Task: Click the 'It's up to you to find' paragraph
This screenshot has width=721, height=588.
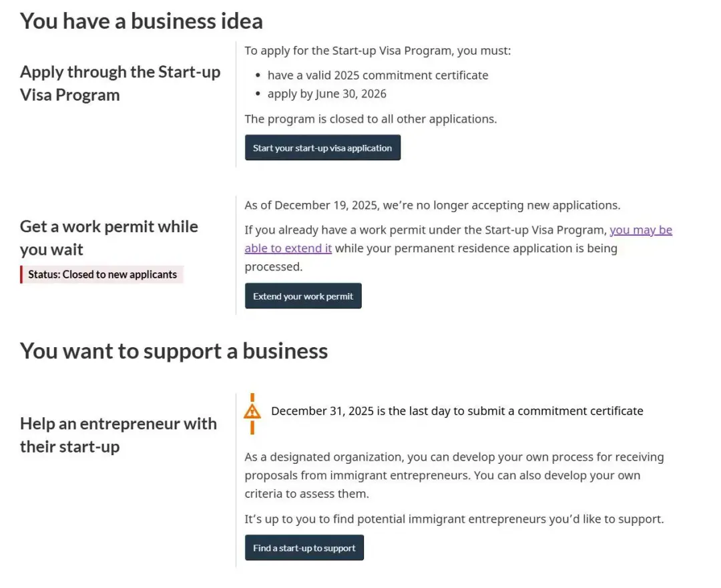Action: click(454, 519)
